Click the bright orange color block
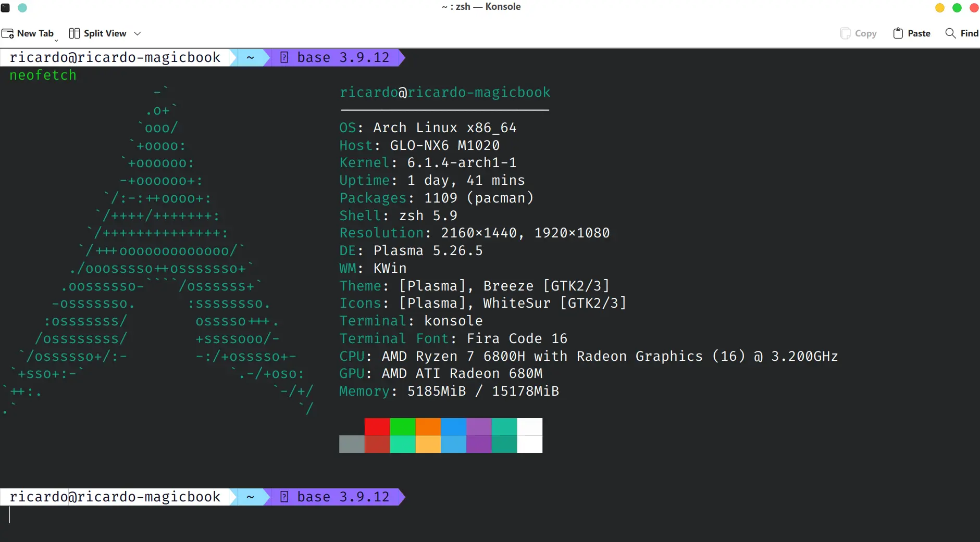 click(x=428, y=426)
